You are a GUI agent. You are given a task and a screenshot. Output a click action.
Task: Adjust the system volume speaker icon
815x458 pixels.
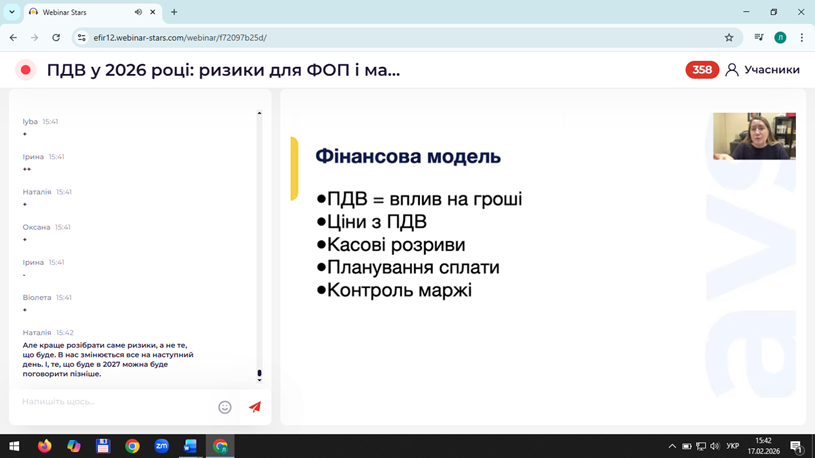[714, 446]
